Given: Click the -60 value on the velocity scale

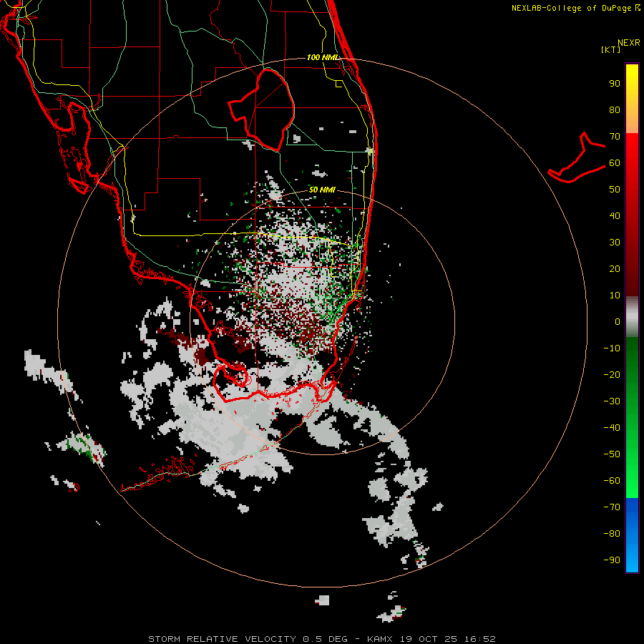Looking at the screenshot, I should click(612, 481).
